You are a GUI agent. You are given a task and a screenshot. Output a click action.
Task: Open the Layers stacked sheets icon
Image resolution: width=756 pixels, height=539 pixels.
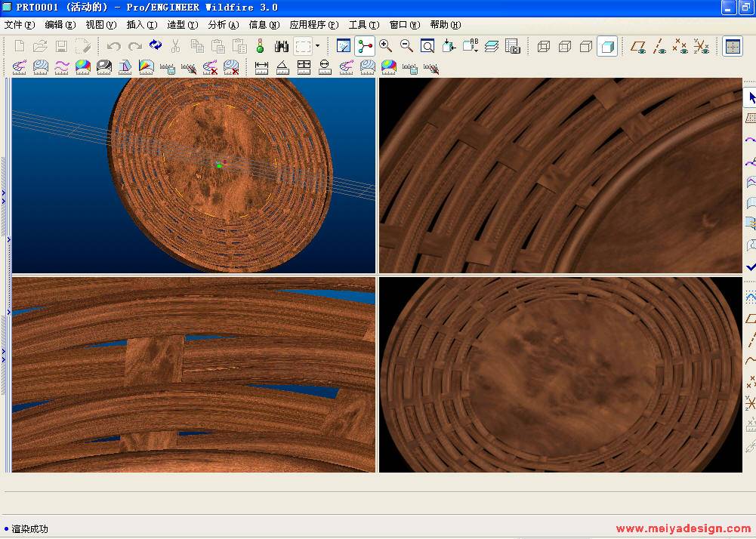coord(492,46)
